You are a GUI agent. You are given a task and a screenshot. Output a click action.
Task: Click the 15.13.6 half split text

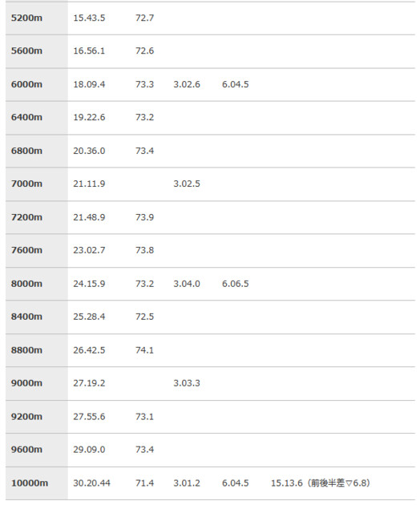(287, 483)
